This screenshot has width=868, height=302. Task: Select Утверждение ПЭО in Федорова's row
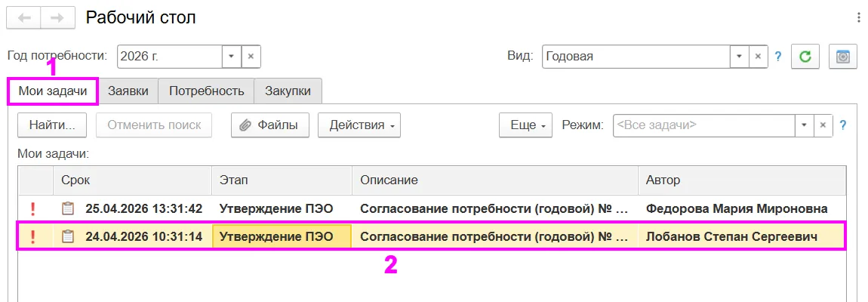[276, 209]
